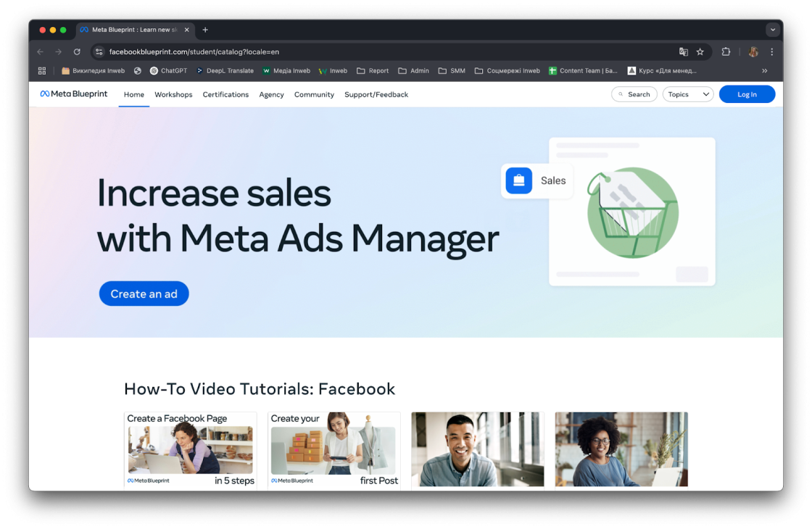Viewport: 812px width, 529px height.
Task: Go to the Home nav tab
Action: pyautogui.click(x=134, y=95)
